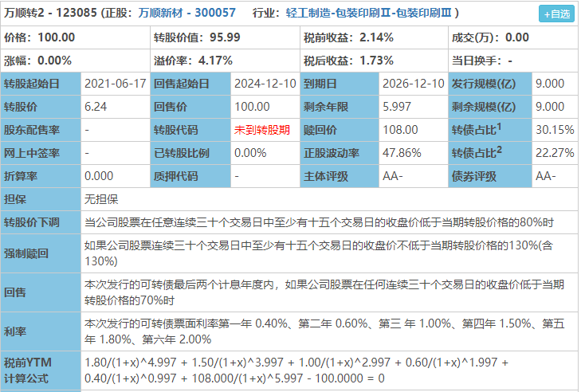Click the 30.15% value cell
Screen dimensions: 581x392
coord(555,130)
